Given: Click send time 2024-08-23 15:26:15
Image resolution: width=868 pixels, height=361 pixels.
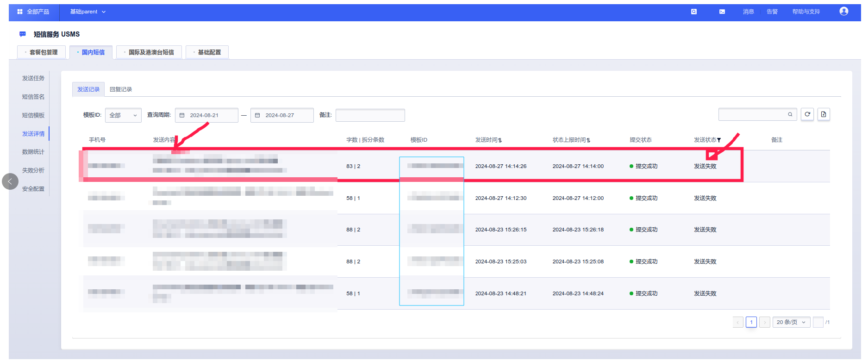Looking at the screenshot, I should pyautogui.click(x=501, y=230).
